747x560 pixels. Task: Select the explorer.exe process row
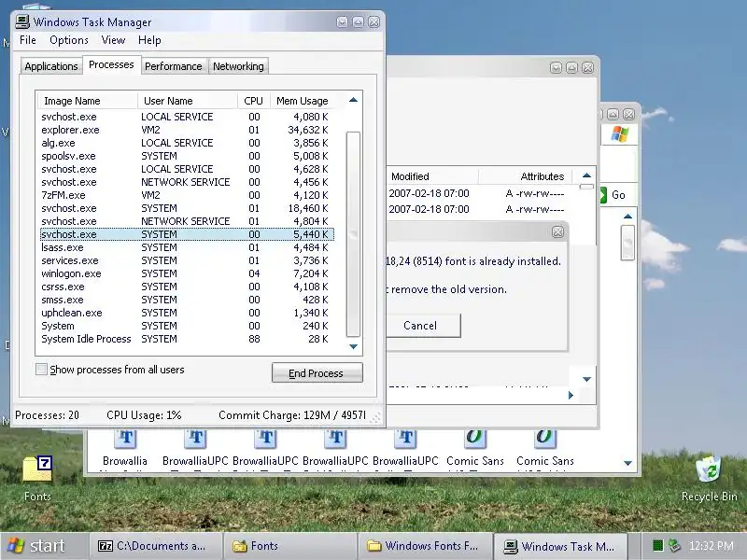(x=187, y=130)
